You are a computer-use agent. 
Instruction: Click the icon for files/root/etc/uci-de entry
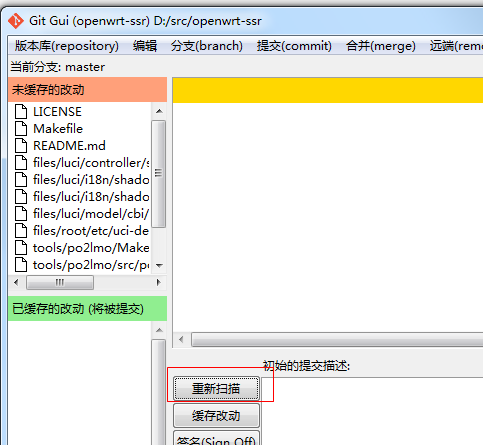click(x=21, y=230)
